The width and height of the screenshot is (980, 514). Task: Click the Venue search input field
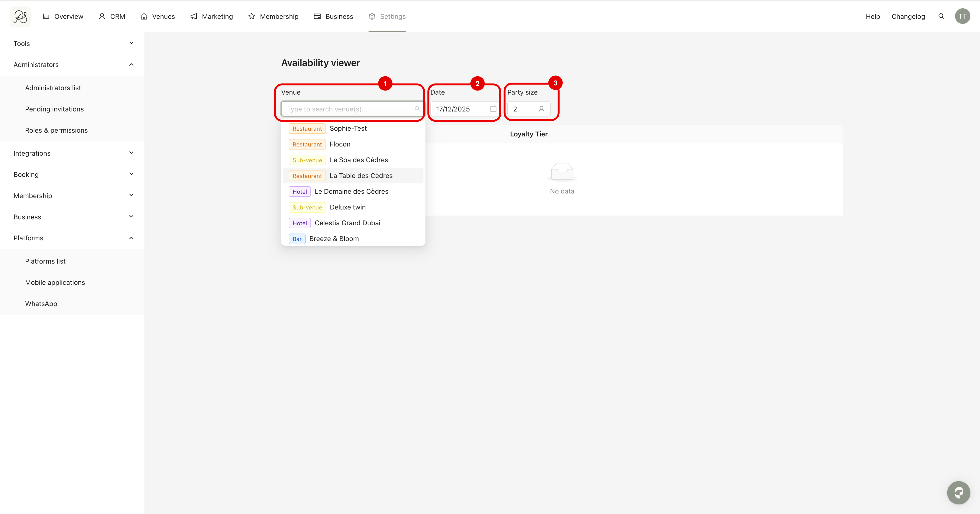[x=348, y=109]
